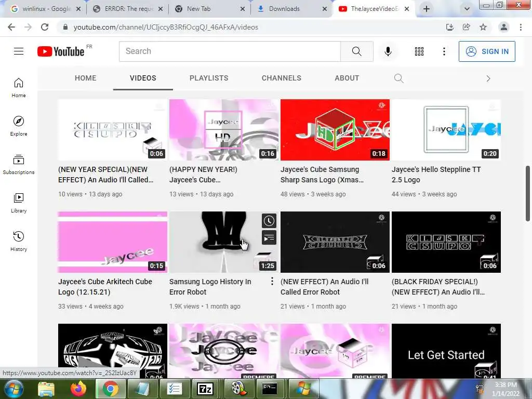
Task: Open the command prompt taskbar icon
Action: tap(270, 389)
